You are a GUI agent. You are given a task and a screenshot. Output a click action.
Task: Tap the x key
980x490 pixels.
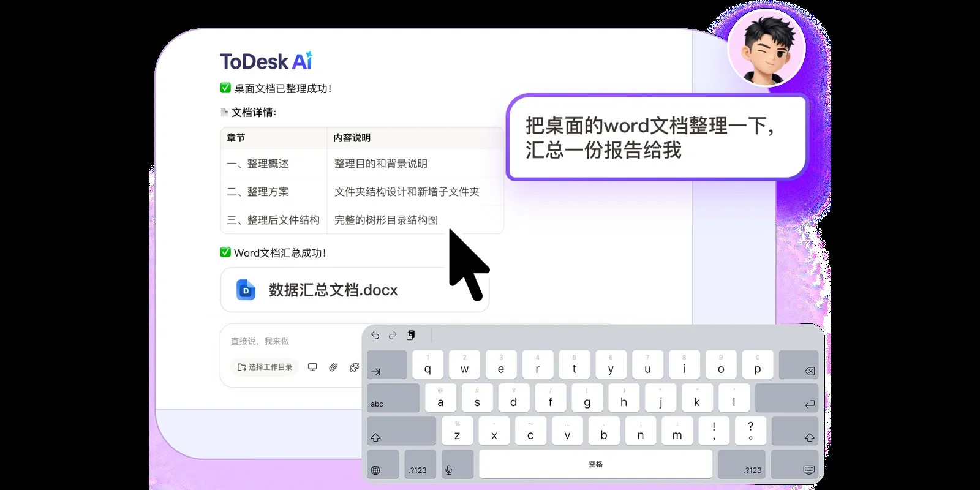[494, 431]
